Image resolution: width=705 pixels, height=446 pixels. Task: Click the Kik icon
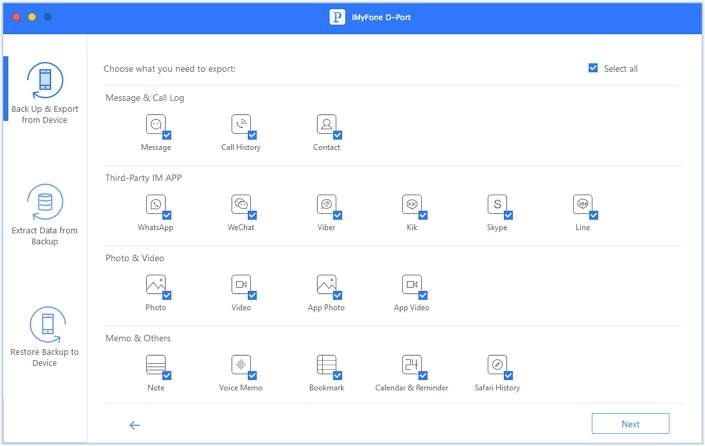pos(412,205)
